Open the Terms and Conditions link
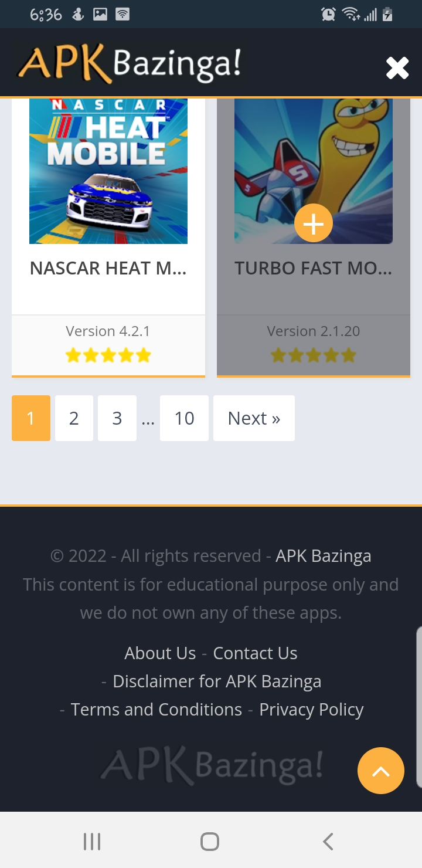 tap(156, 710)
